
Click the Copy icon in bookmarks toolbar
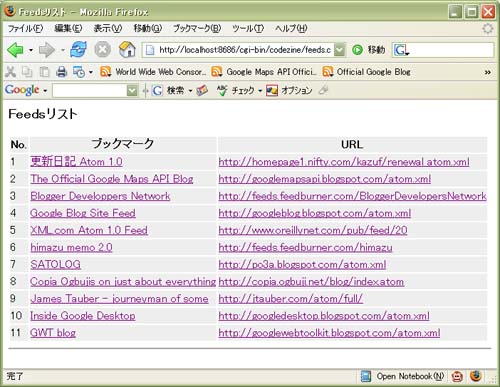point(27,72)
